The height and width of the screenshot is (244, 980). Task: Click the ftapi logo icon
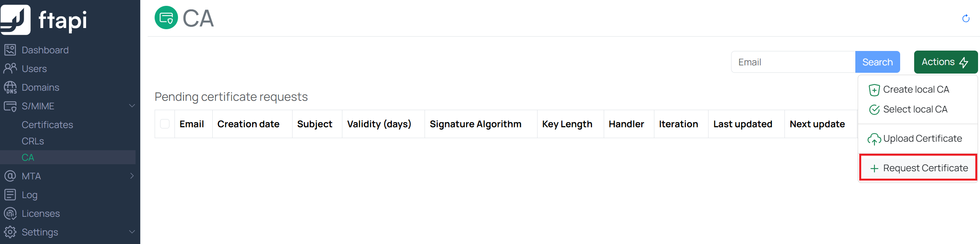click(x=16, y=19)
